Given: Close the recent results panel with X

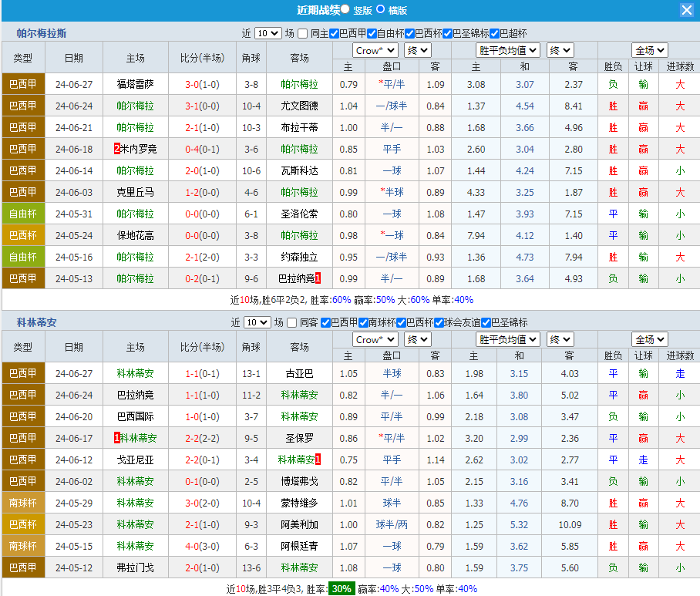Looking at the screenshot, I should click(686, 10).
